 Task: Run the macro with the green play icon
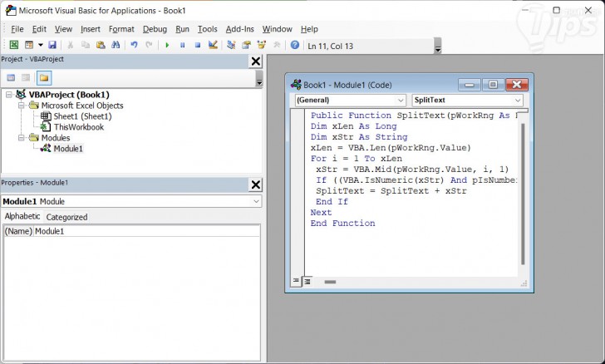[167, 45]
